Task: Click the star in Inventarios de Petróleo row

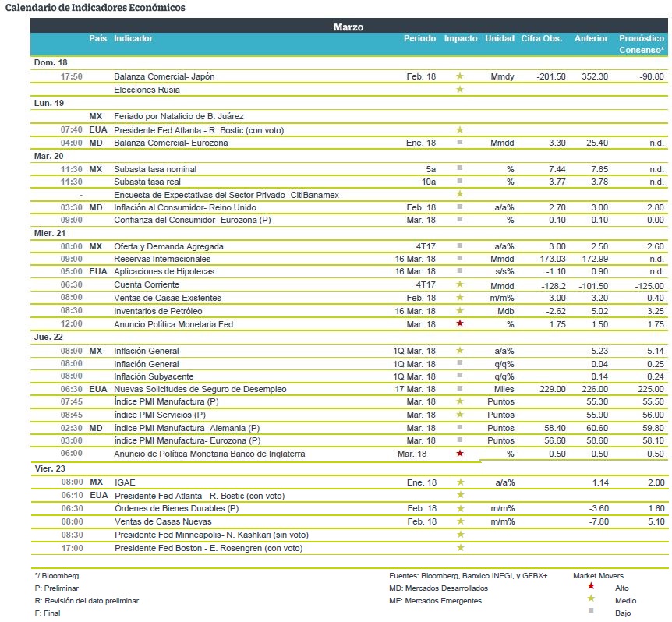Action: [x=460, y=310]
